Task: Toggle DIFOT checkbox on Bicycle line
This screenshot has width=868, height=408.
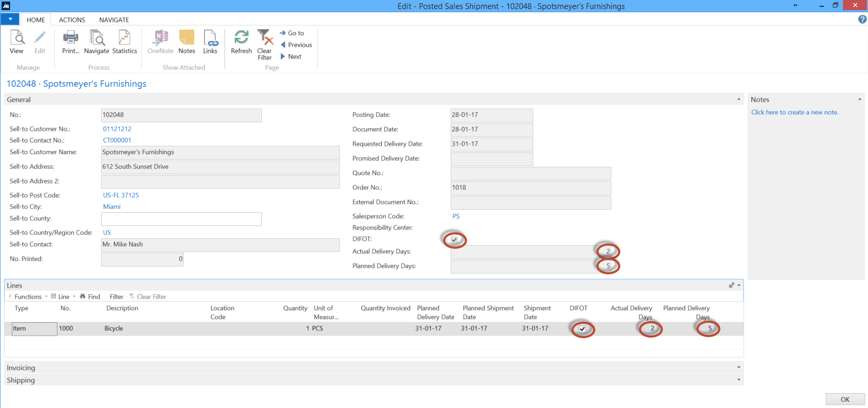Action: (582, 329)
